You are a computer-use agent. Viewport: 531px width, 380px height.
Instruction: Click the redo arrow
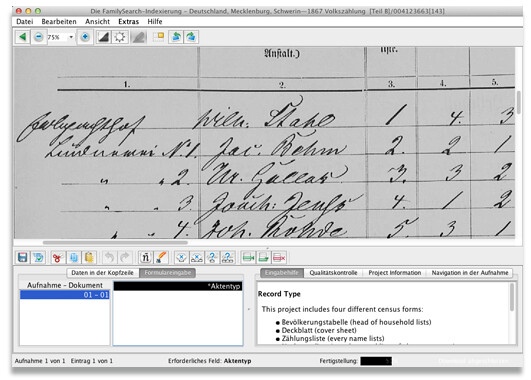[x=125, y=258]
